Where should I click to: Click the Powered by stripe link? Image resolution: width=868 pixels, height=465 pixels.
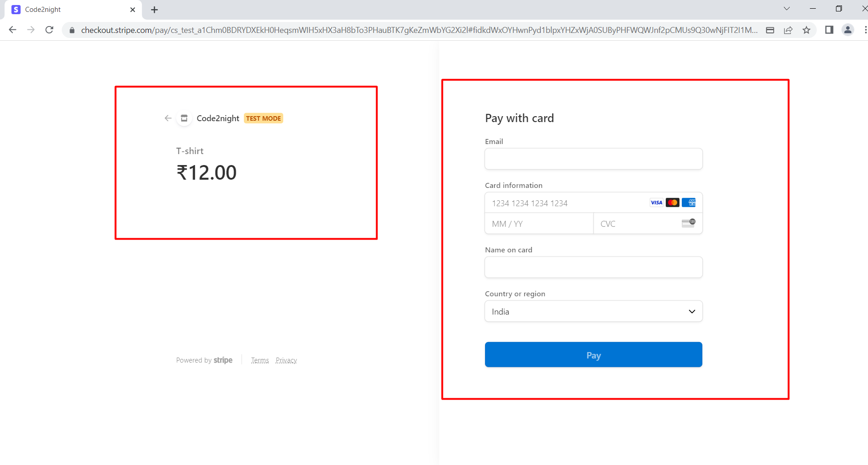[x=204, y=360]
